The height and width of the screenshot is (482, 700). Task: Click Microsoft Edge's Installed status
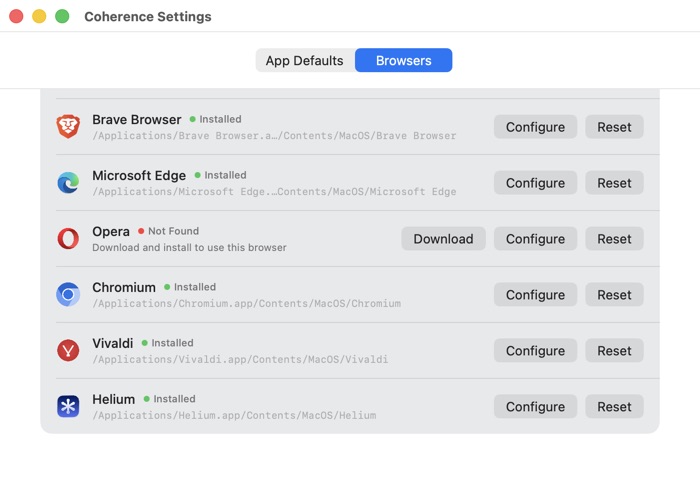click(x=221, y=175)
